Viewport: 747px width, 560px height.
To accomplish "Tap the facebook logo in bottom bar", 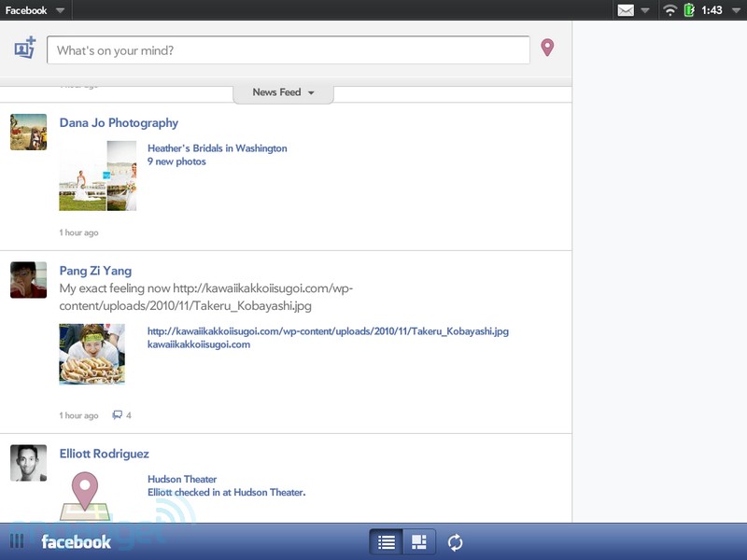I will click(x=77, y=542).
